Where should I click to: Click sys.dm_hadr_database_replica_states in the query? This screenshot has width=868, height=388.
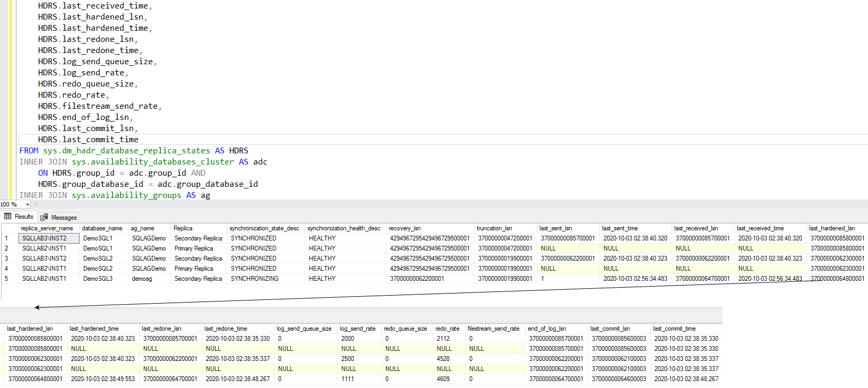(x=126, y=151)
